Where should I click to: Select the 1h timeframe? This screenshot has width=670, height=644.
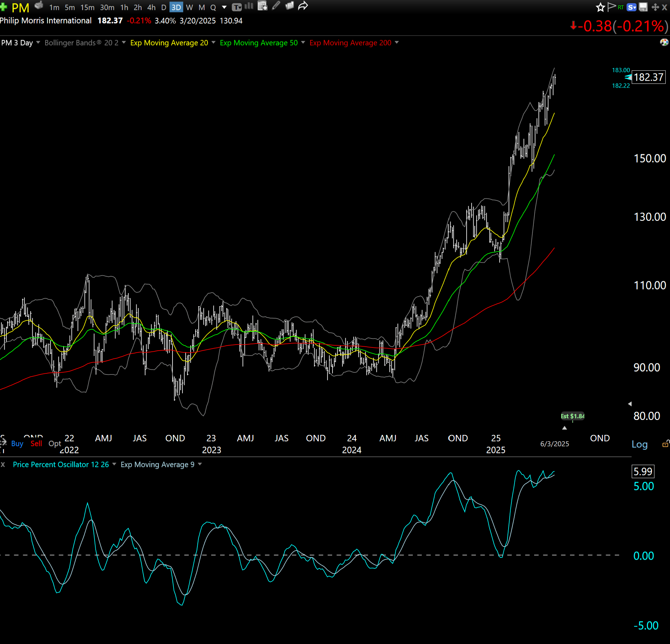pos(124,7)
